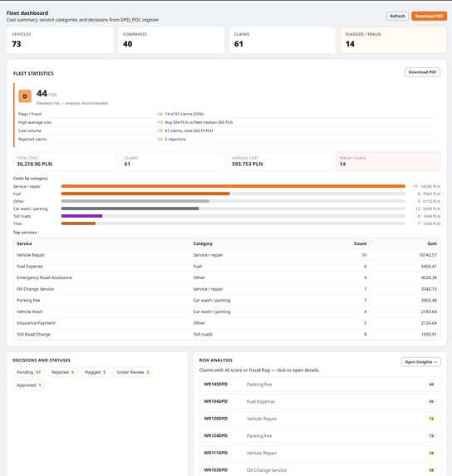Click the Cost volume score row
Screen dimensions: 452x476
pyautogui.click(x=227, y=131)
